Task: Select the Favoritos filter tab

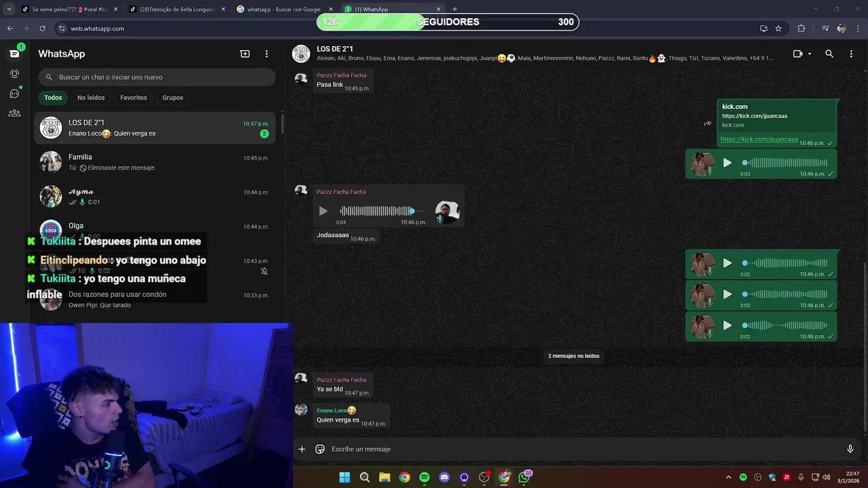Action: pos(134,98)
